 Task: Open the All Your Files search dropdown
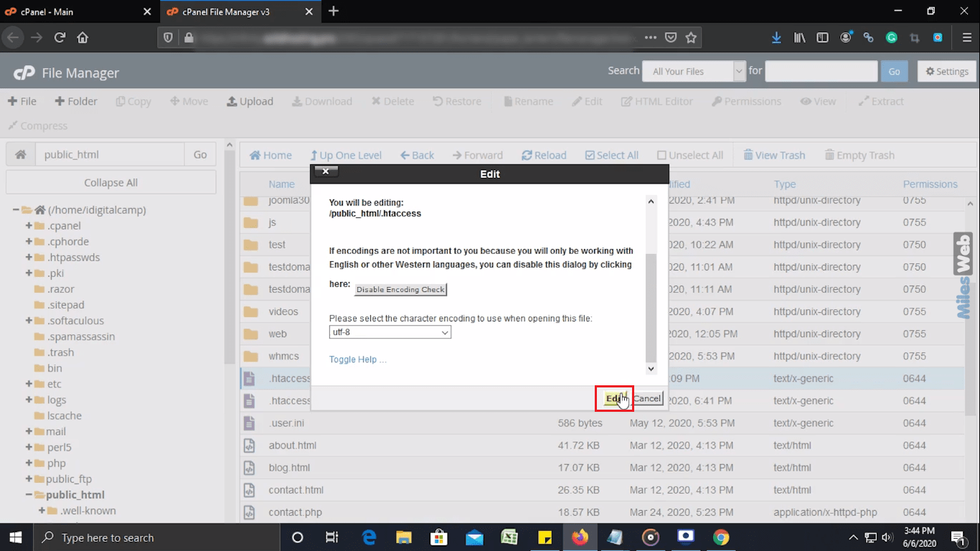click(694, 71)
